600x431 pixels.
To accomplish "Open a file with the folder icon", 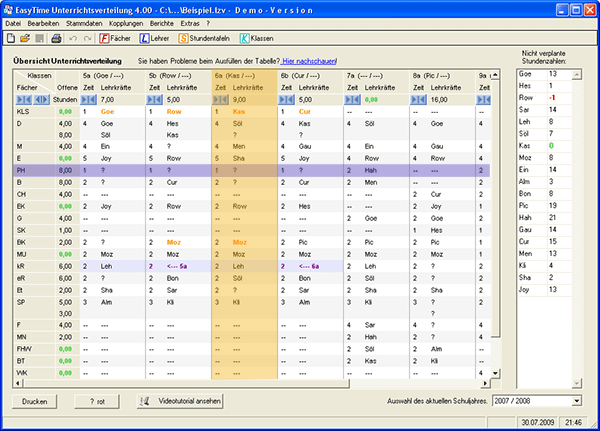I will (x=25, y=38).
